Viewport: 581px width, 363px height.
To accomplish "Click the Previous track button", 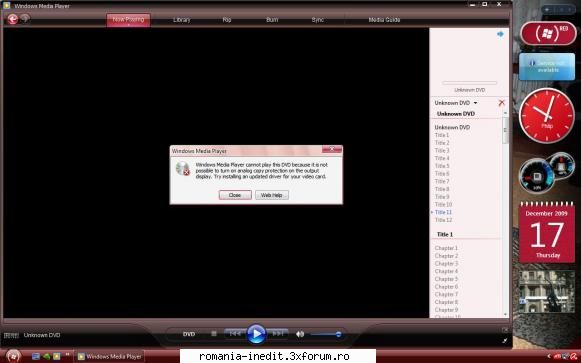I will click(x=235, y=334).
